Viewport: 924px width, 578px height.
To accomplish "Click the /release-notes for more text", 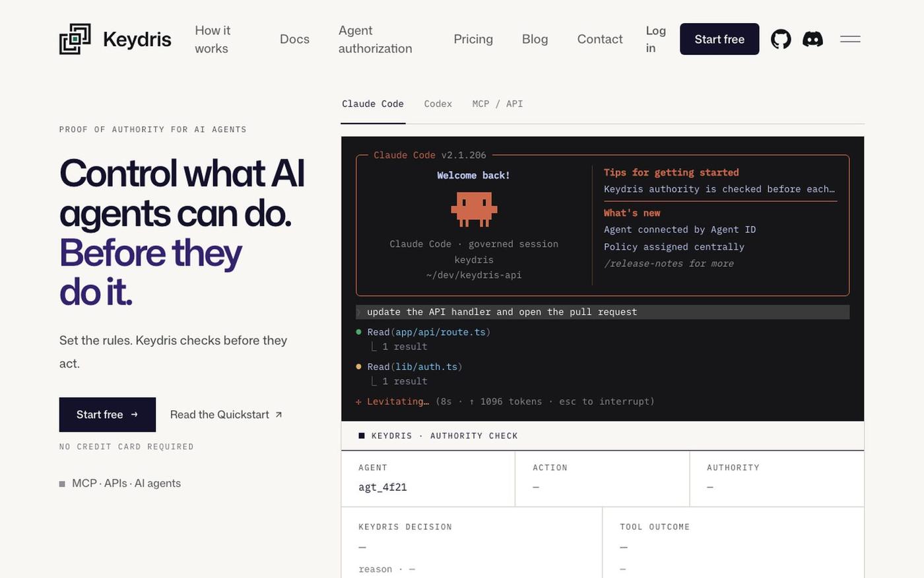I will pyautogui.click(x=669, y=264).
